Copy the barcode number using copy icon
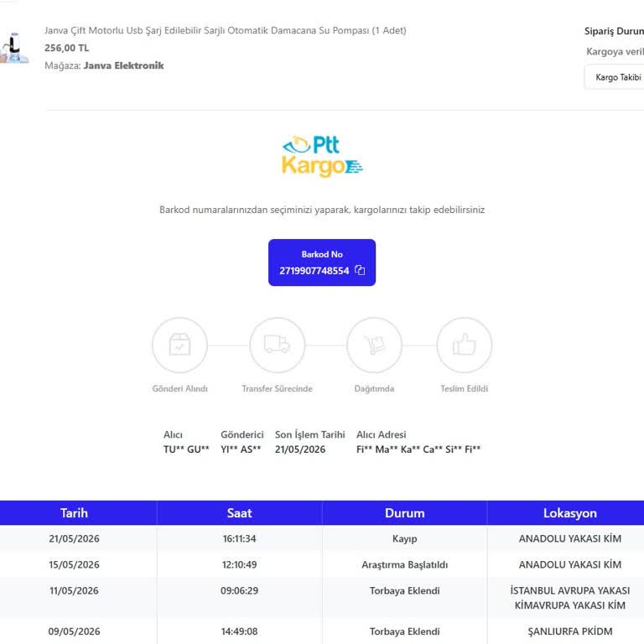 pos(360,270)
